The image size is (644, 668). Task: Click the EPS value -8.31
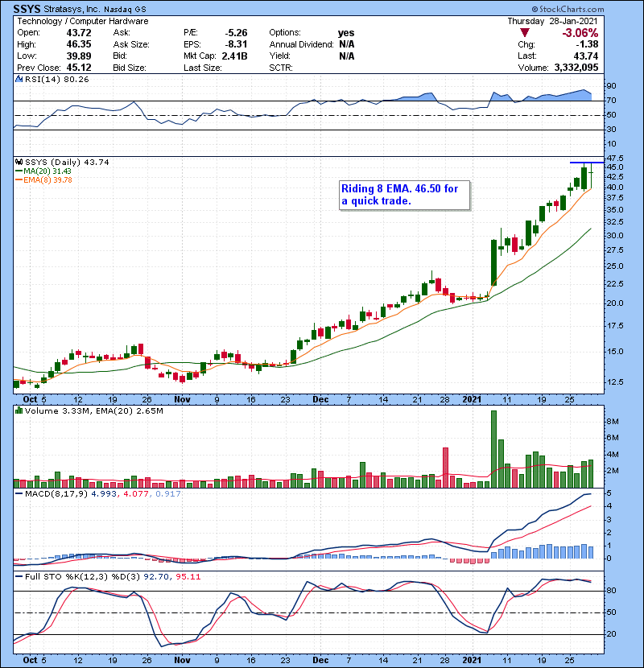236,44
